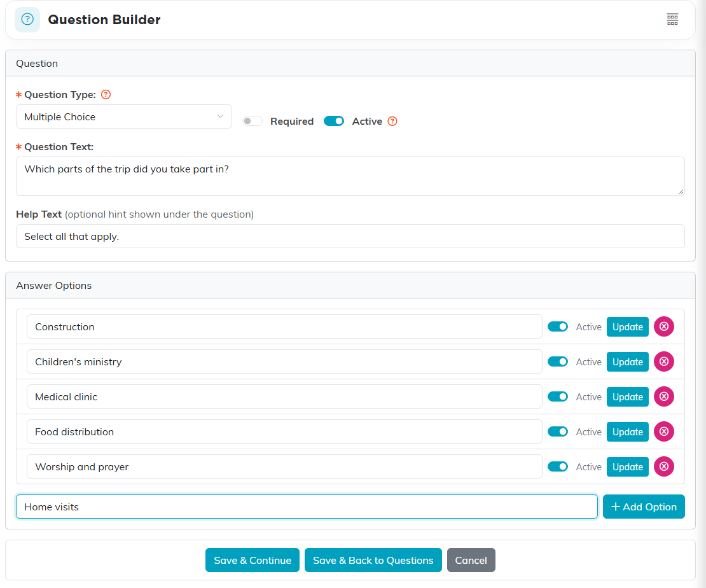Delete the Construction answer option

click(663, 326)
